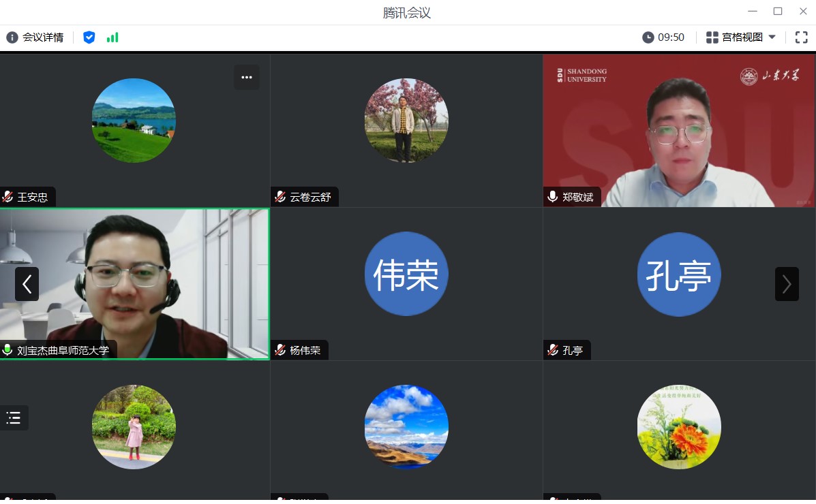Go to previous page of participants
The height and width of the screenshot is (504, 816).
(27, 284)
